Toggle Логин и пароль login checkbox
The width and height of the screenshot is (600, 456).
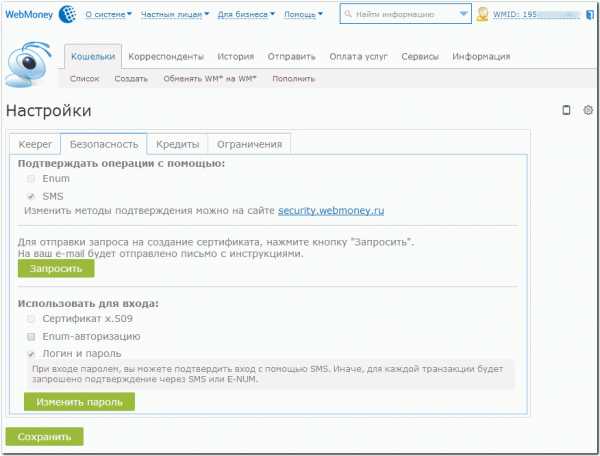tap(31, 354)
